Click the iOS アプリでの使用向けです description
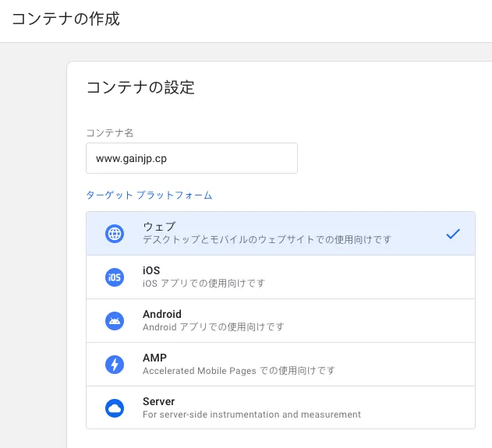Screen dimensions: 492x448 pos(204,284)
